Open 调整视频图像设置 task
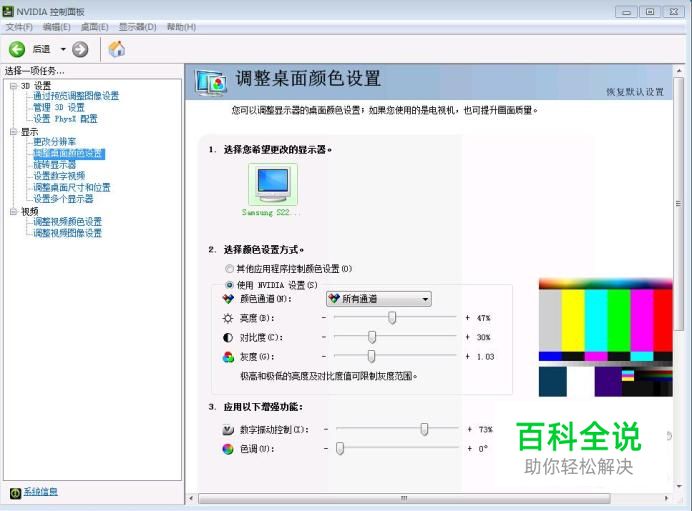The width and height of the screenshot is (692, 511). coord(68,233)
